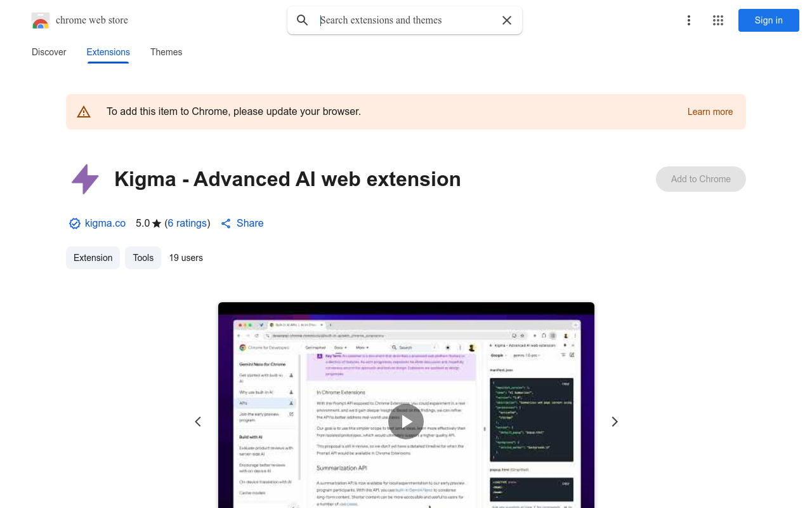
Task: Open the three-dot more options menu
Action: [x=688, y=20]
